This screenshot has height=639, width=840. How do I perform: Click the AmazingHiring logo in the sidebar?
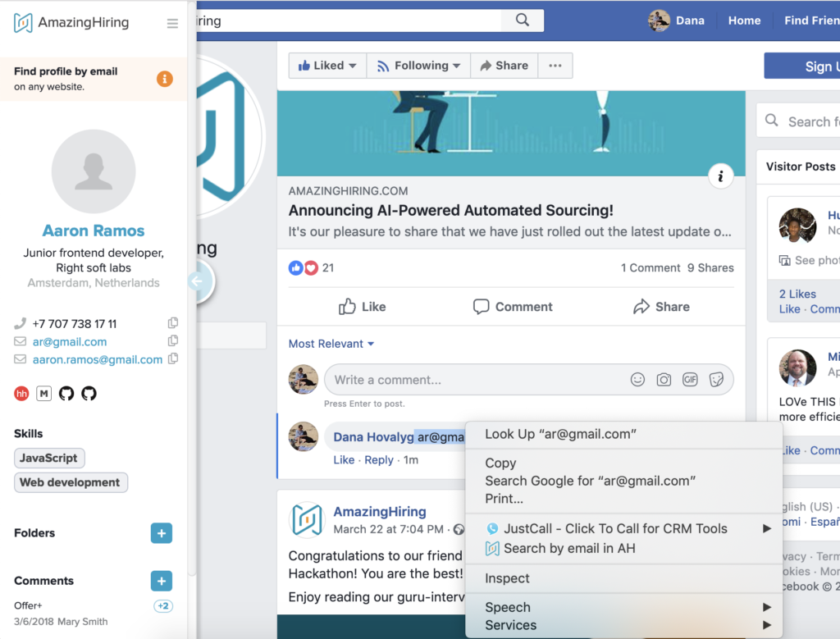[71, 22]
